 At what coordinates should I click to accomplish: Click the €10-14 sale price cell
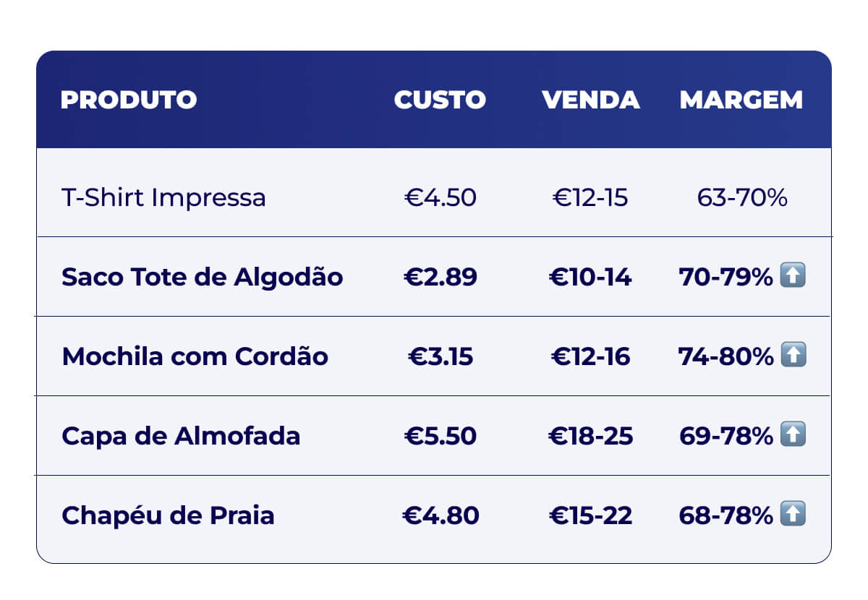click(x=590, y=277)
